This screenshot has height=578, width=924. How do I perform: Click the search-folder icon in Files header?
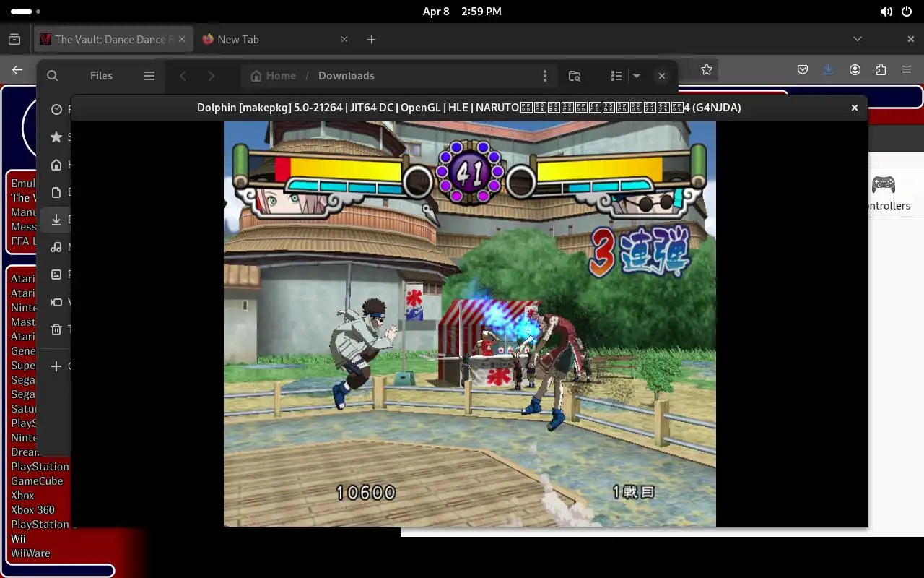pyautogui.click(x=575, y=76)
